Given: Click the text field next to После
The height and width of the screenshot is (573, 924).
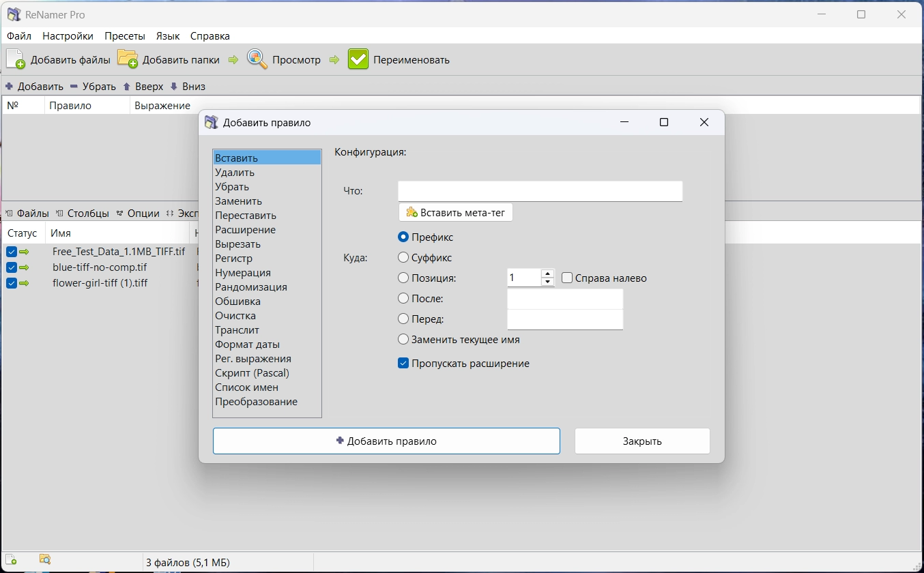Looking at the screenshot, I should click(x=565, y=299).
